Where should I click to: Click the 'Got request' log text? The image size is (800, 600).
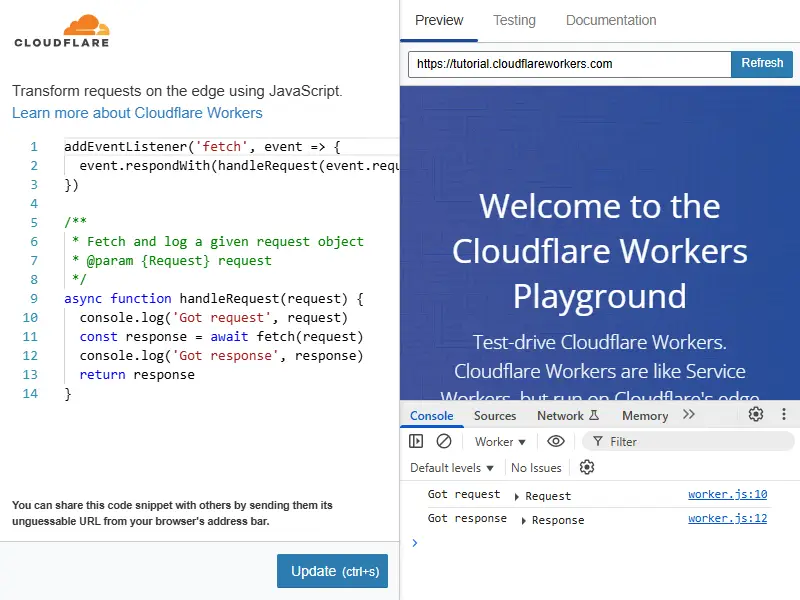click(x=464, y=494)
